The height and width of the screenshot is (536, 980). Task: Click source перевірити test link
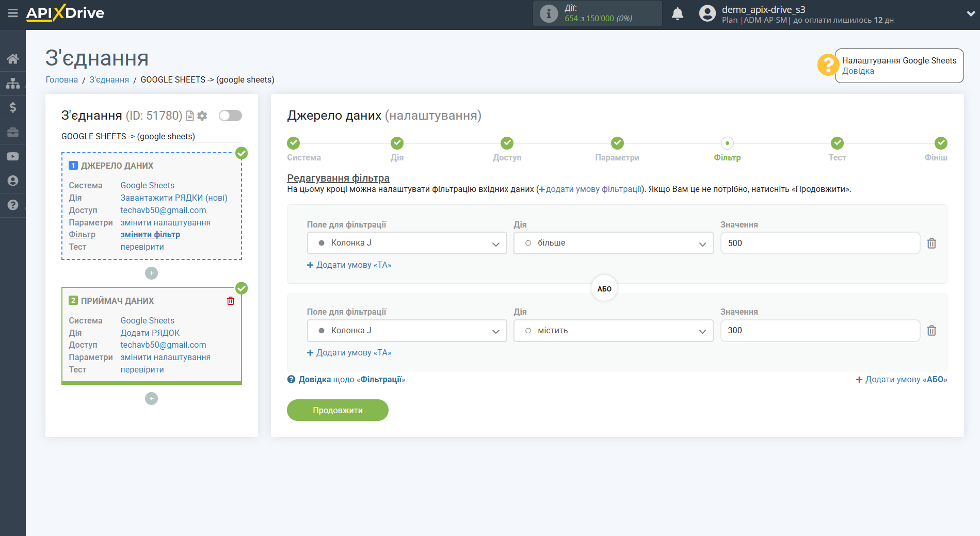(x=142, y=247)
